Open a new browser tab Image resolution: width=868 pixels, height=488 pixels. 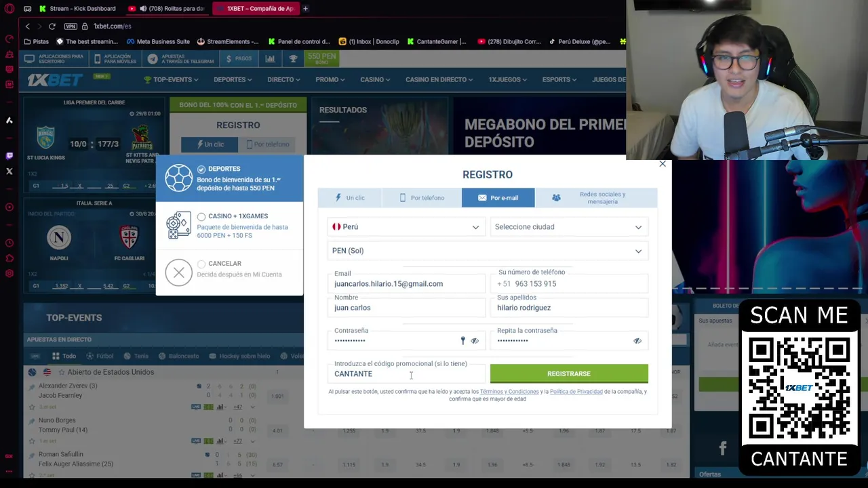305,9
